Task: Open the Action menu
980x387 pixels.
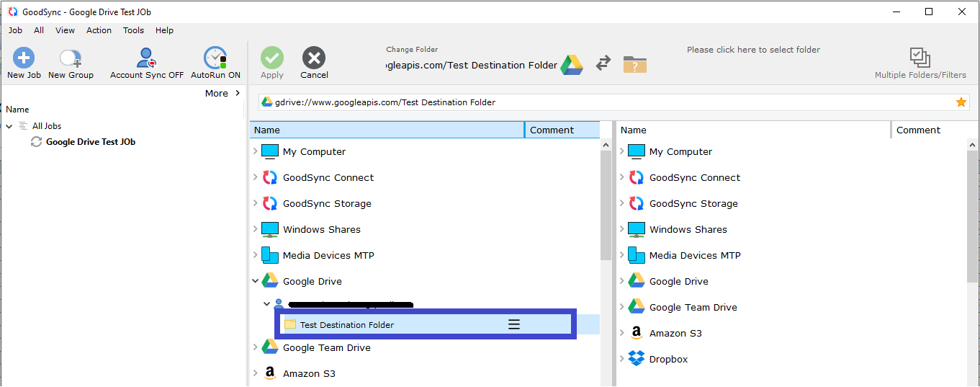Action: coord(99,30)
